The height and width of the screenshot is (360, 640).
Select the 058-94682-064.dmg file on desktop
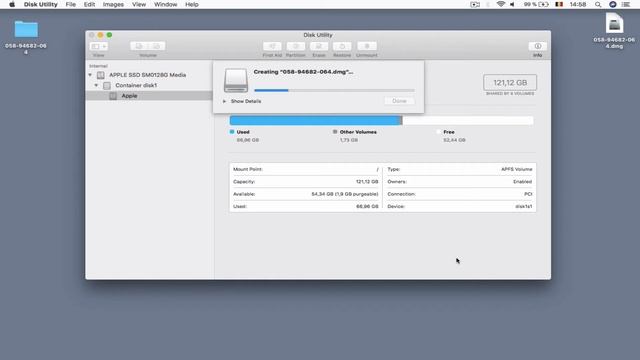pyautogui.click(x=614, y=23)
